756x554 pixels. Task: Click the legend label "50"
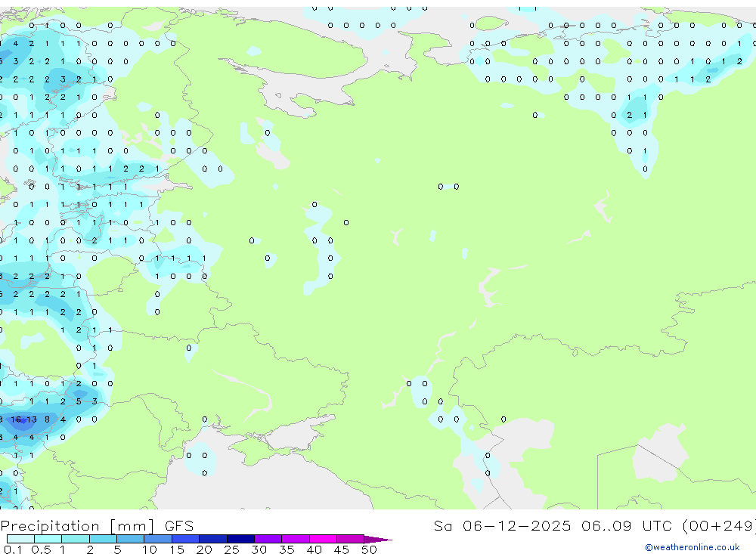pos(370,549)
